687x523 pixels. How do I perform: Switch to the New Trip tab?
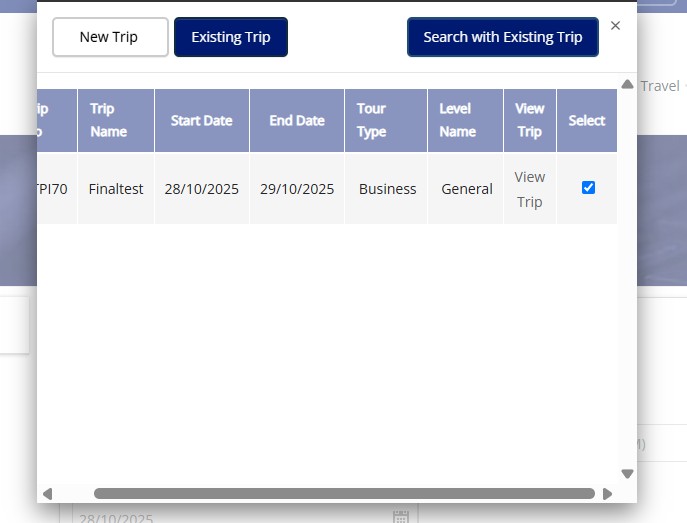tap(110, 37)
